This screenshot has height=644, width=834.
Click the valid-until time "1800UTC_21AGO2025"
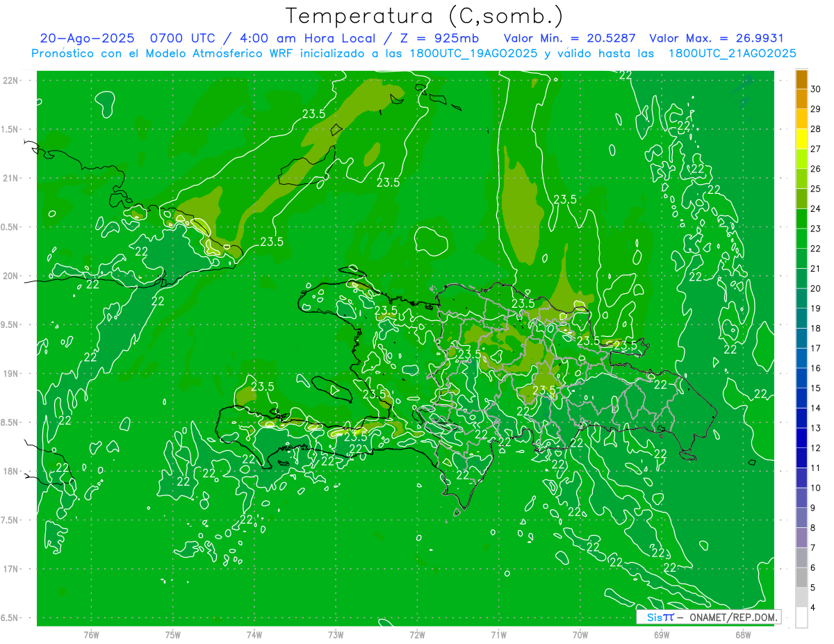732,53
